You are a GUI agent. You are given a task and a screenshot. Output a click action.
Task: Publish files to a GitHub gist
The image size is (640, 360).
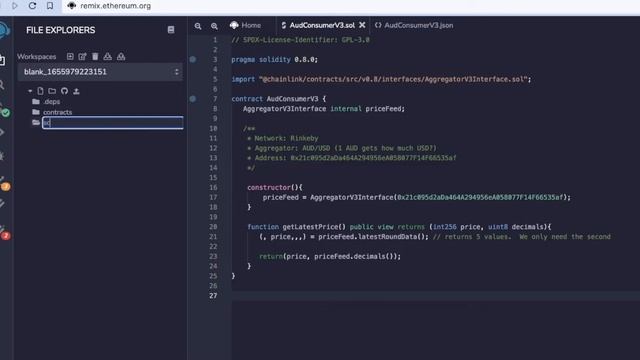coord(64,91)
